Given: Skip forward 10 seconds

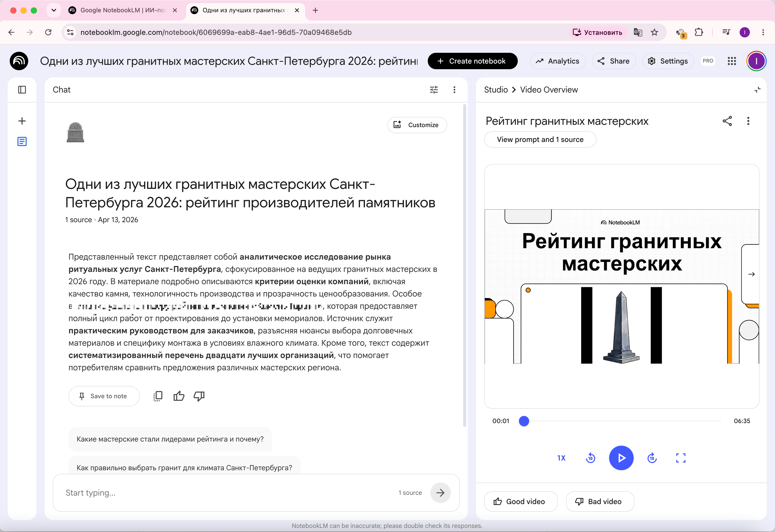Looking at the screenshot, I should pyautogui.click(x=652, y=458).
